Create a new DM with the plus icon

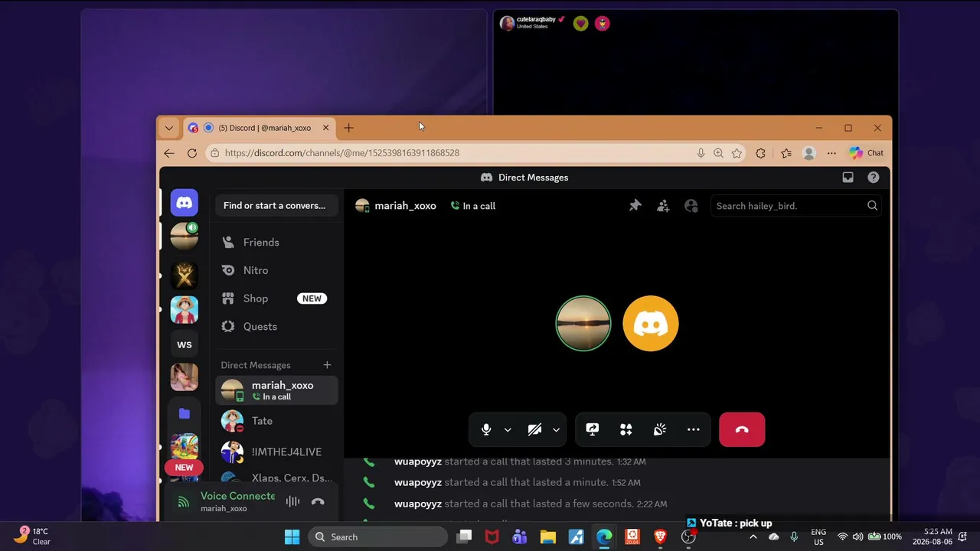[x=327, y=365]
